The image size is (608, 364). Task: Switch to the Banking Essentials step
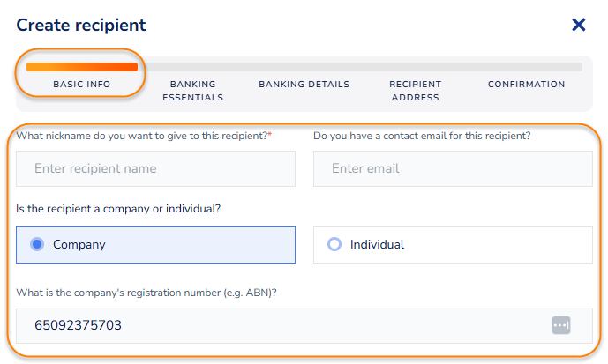pyautogui.click(x=192, y=91)
